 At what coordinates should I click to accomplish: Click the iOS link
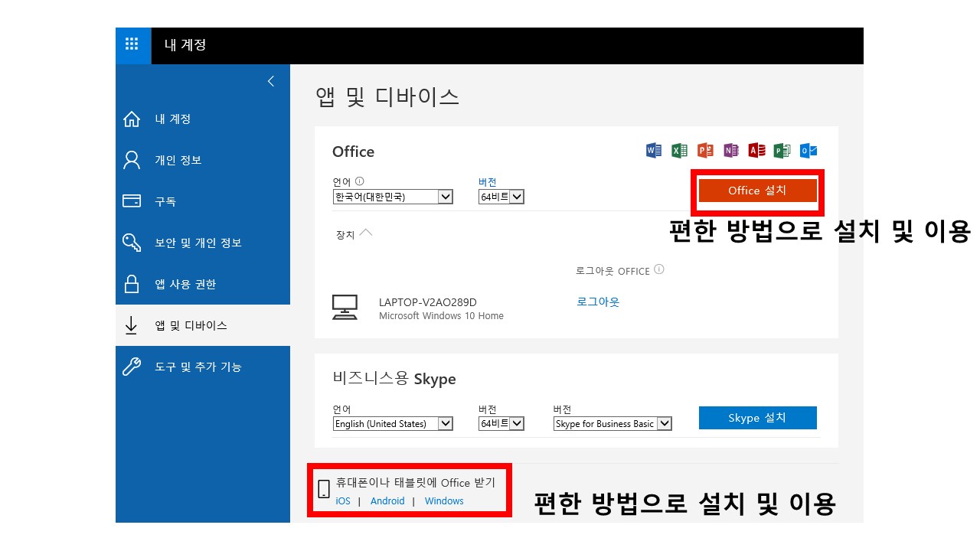click(x=343, y=501)
